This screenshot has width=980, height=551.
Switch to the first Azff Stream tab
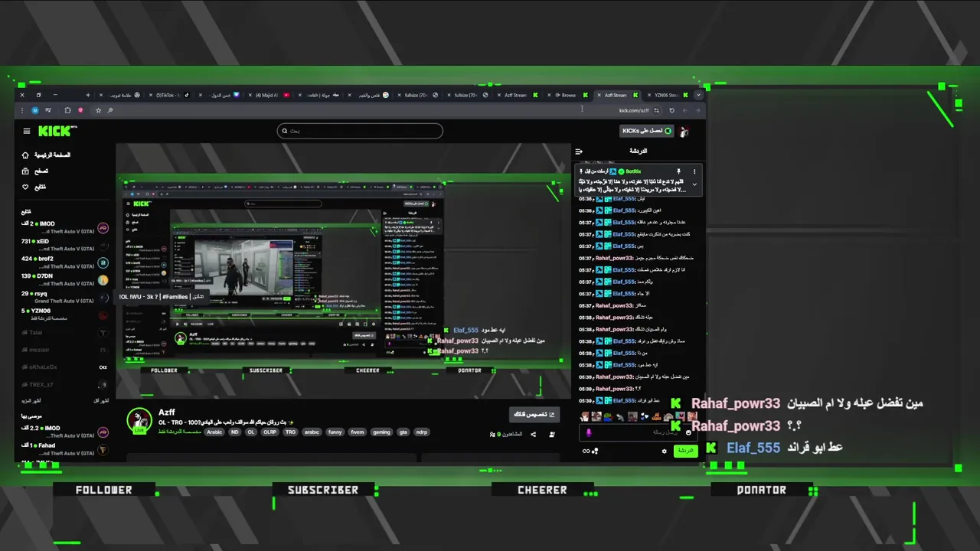coord(516,95)
